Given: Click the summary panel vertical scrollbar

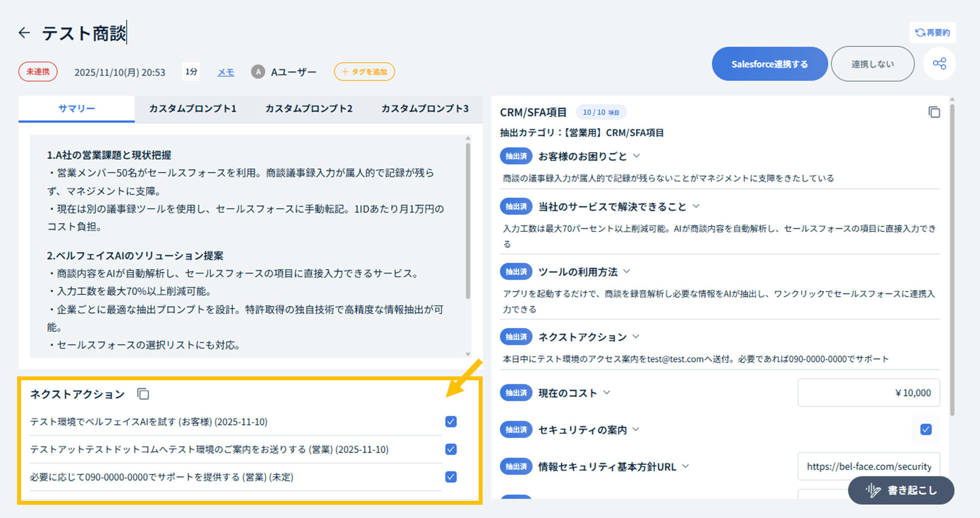Looking at the screenshot, I should [468, 221].
